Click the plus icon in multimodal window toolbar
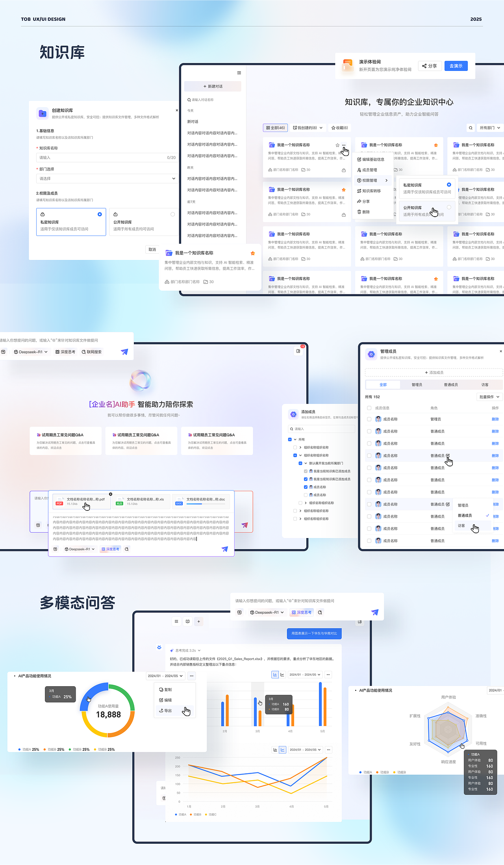The height and width of the screenshot is (865, 504). tap(199, 622)
